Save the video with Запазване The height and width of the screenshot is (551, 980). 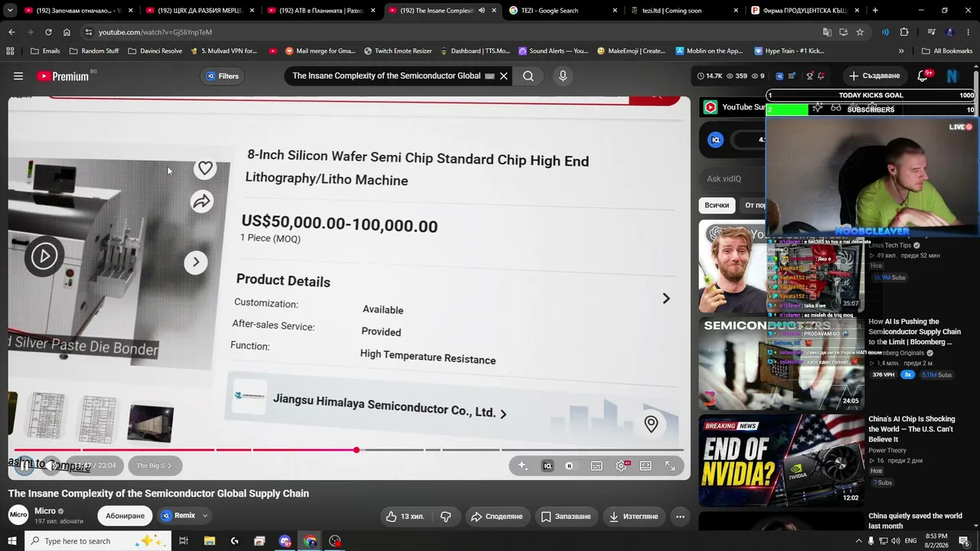(x=566, y=517)
